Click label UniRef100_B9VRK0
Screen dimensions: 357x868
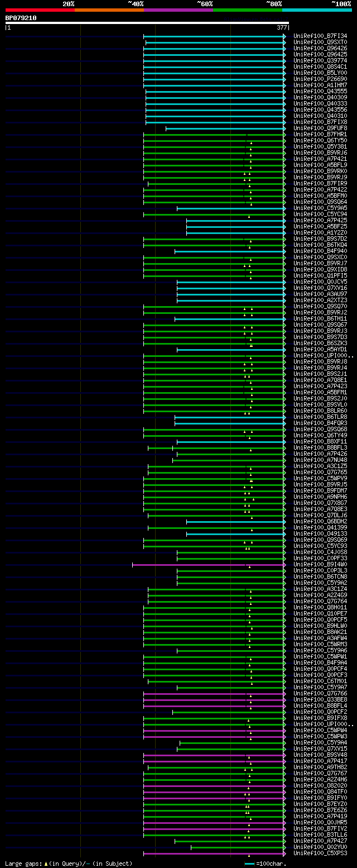(x=320, y=171)
